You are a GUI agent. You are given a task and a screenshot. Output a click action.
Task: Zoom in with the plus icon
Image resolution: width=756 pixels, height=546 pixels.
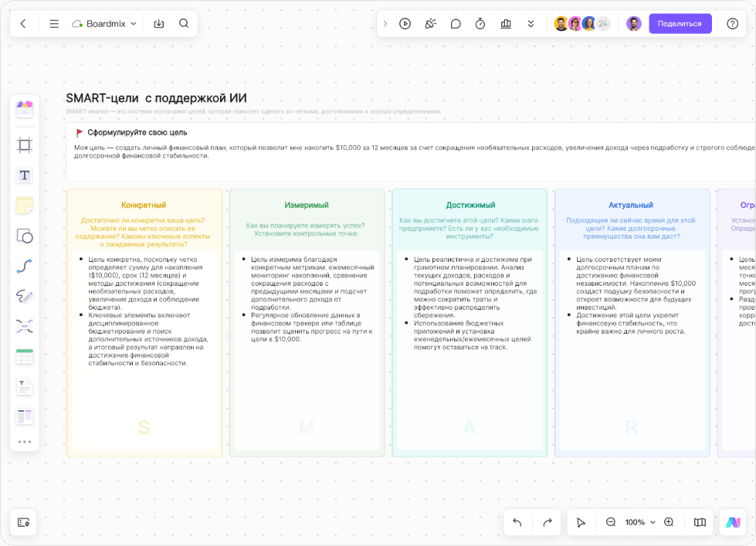pyautogui.click(x=669, y=522)
